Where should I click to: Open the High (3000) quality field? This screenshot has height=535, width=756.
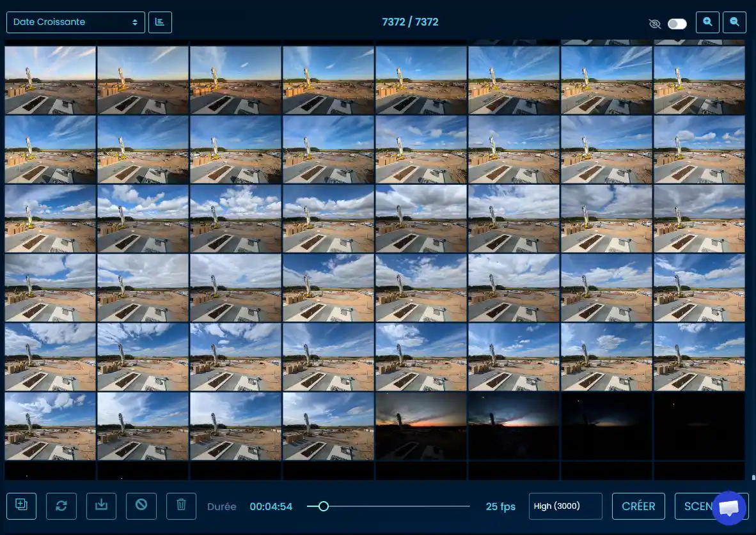pos(565,506)
